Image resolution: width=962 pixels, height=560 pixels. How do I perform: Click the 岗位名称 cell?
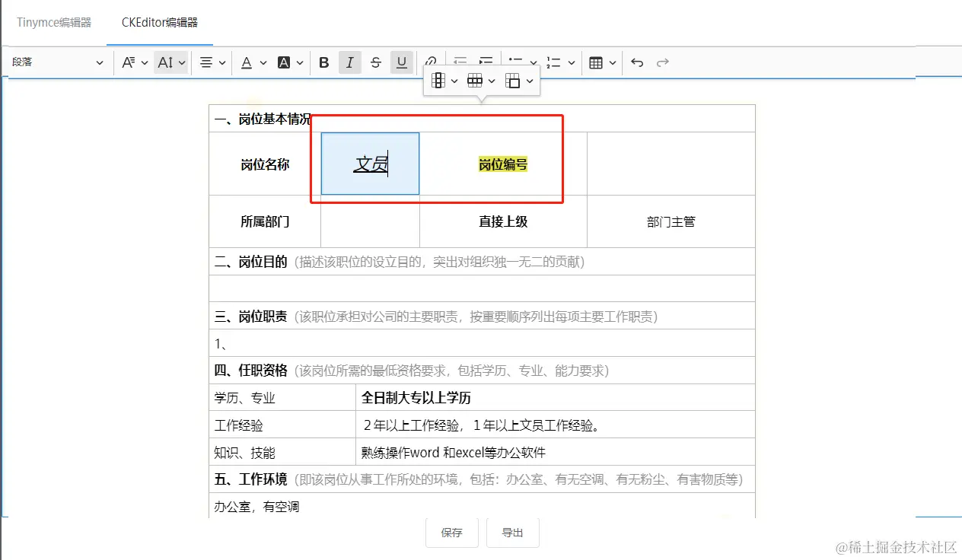pos(265,164)
